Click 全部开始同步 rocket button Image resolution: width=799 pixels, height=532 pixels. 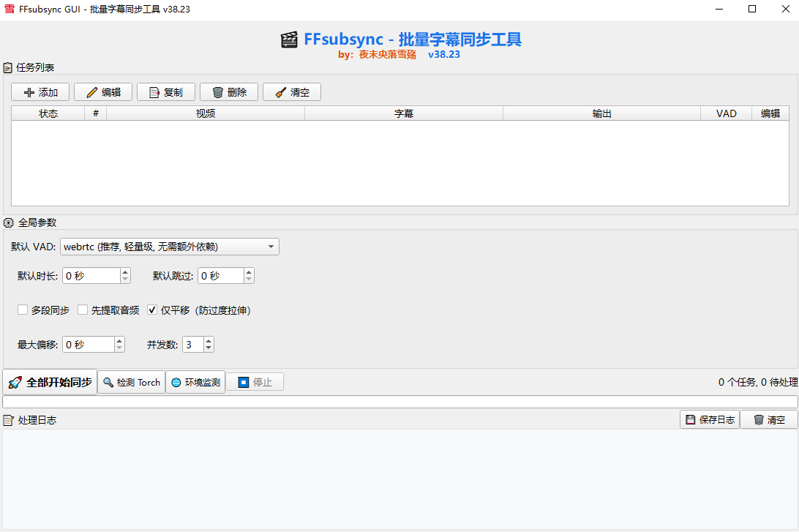(50, 382)
